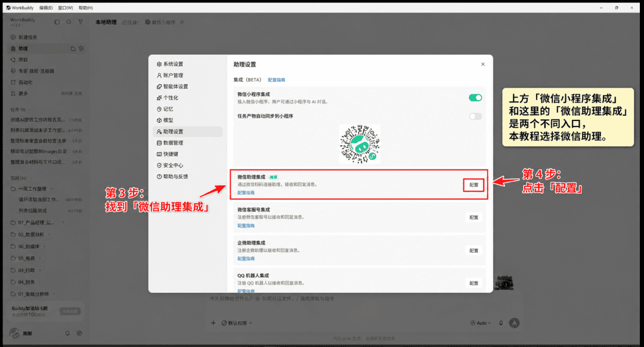The width and height of the screenshot is (644, 347).
Task: Click 配置 button for 微信助理集成
Action: [474, 185]
